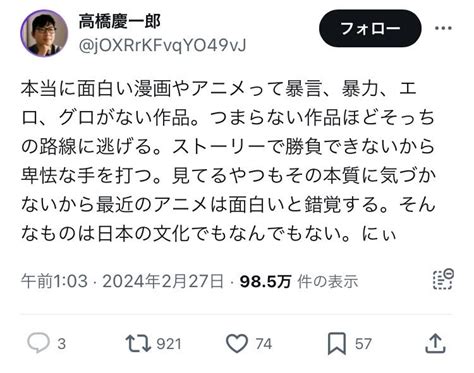Click the 午前1:03 timestamp
Screen dimensions: 474x373
pos(54,281)
